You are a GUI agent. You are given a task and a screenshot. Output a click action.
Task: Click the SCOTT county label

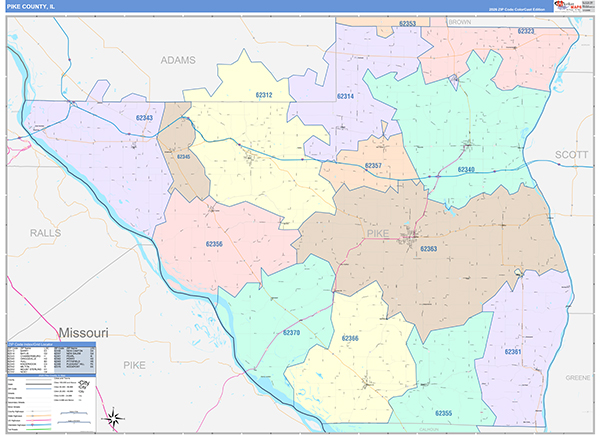tap(572, 155)
